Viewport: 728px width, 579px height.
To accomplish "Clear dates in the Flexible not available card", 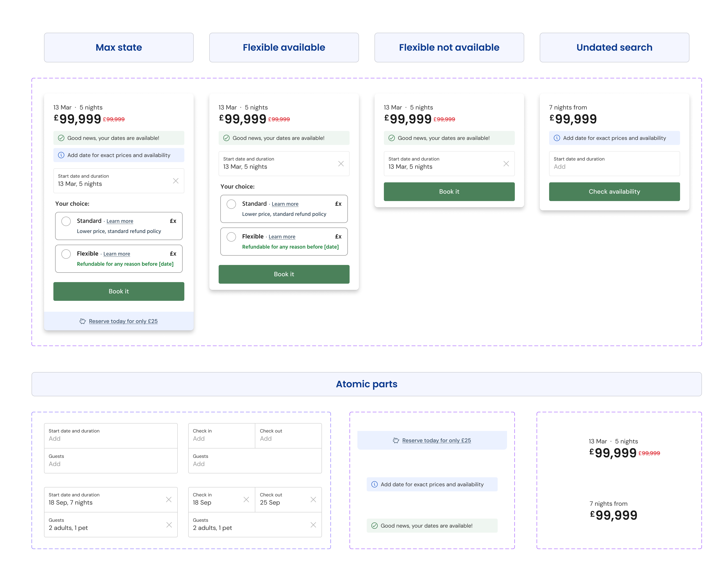I will 506,164.
